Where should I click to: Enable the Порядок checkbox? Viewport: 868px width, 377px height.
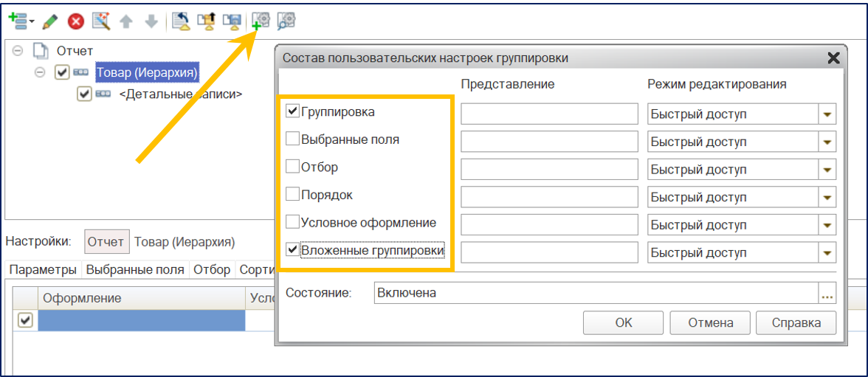[292, 194]
